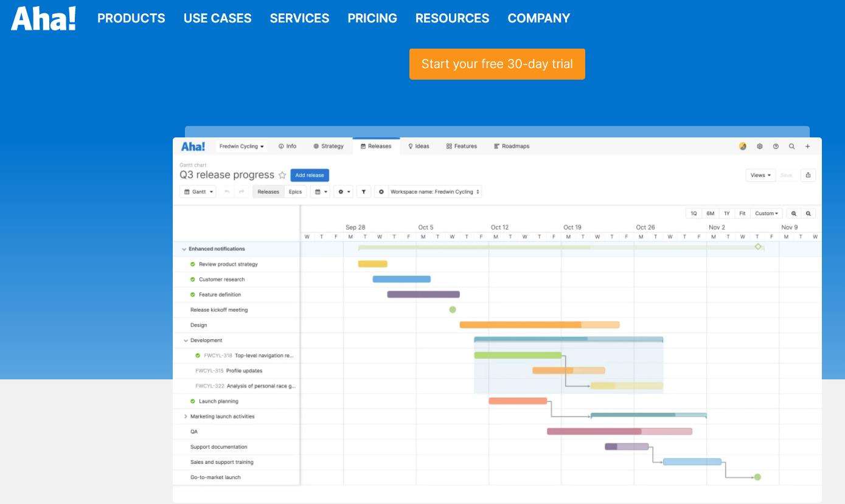Click the zoom in magnifier icon

[x=794, y=213]
